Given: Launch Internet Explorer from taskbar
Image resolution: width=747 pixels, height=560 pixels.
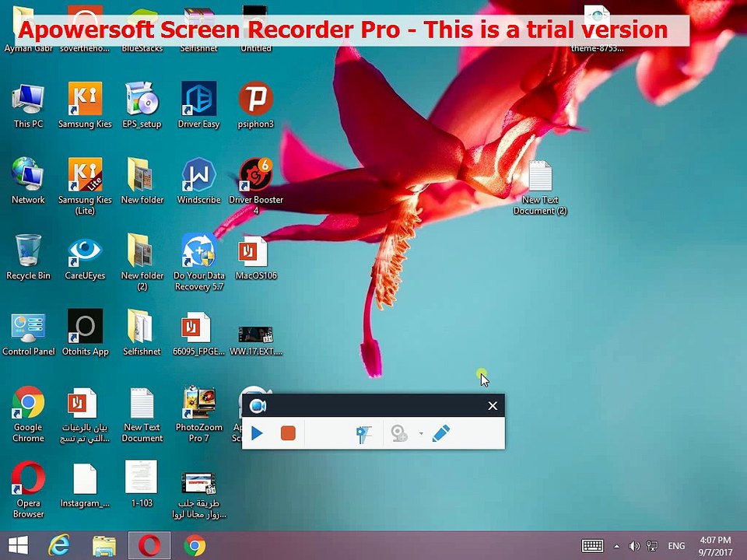Looking at the screenshot, I should (x=59, y=545).
